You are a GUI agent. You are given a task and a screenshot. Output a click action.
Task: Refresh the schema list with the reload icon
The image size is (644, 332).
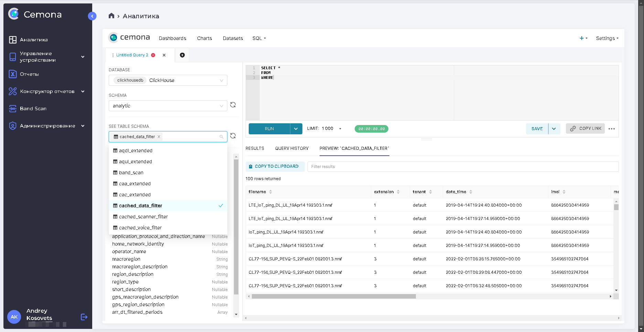[x=233, y=105]
